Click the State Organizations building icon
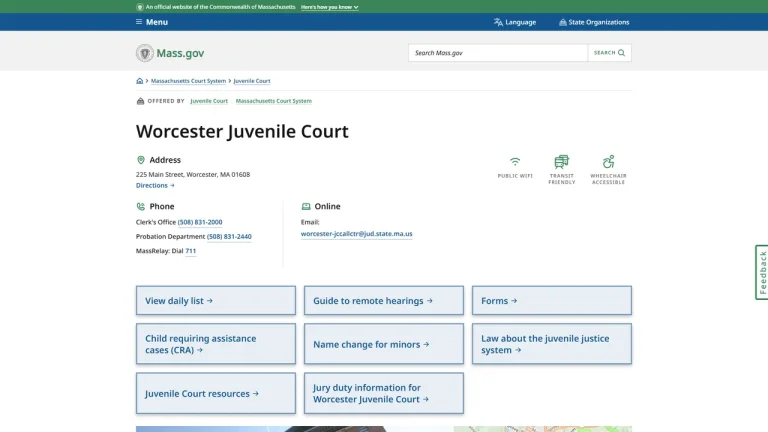Screen dimensions: 768x432 click(x=563, y=22)
